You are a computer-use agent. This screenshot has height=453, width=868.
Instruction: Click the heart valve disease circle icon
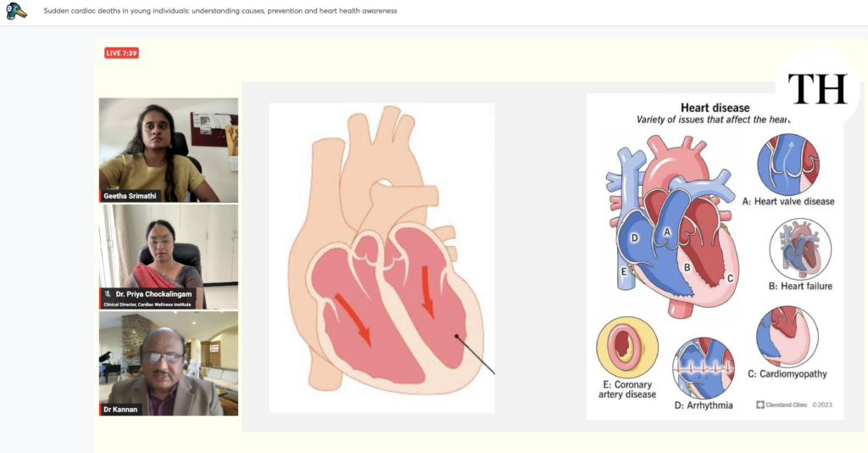(787, 161)
